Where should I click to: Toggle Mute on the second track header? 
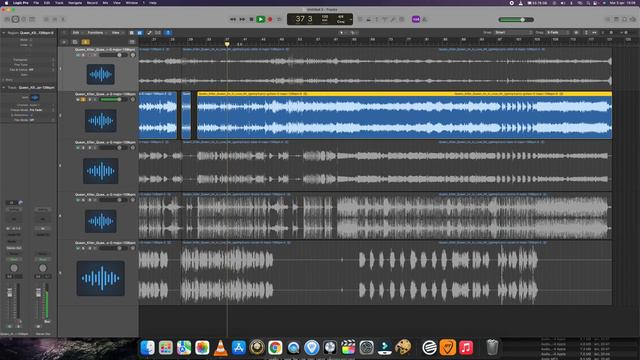78,100
